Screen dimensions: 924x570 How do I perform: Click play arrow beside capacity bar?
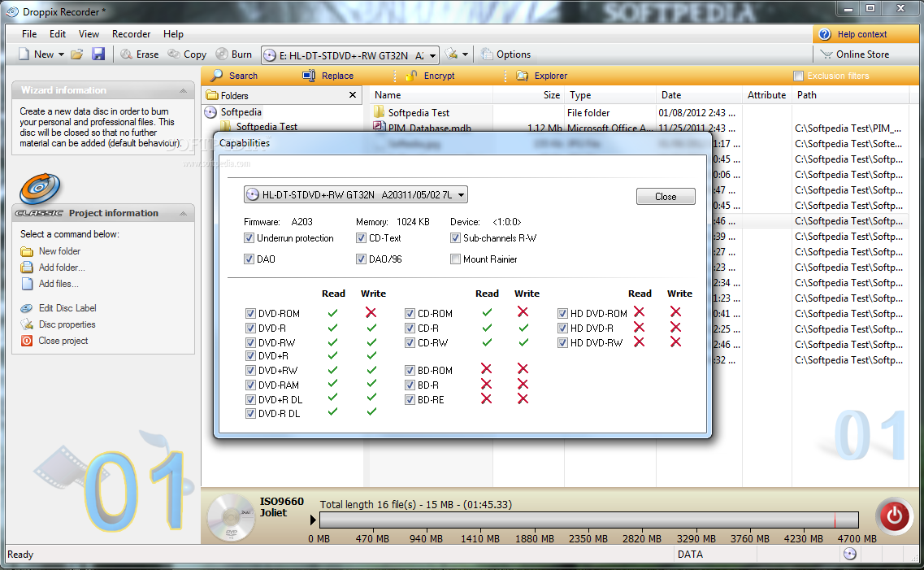coord(313,520)
